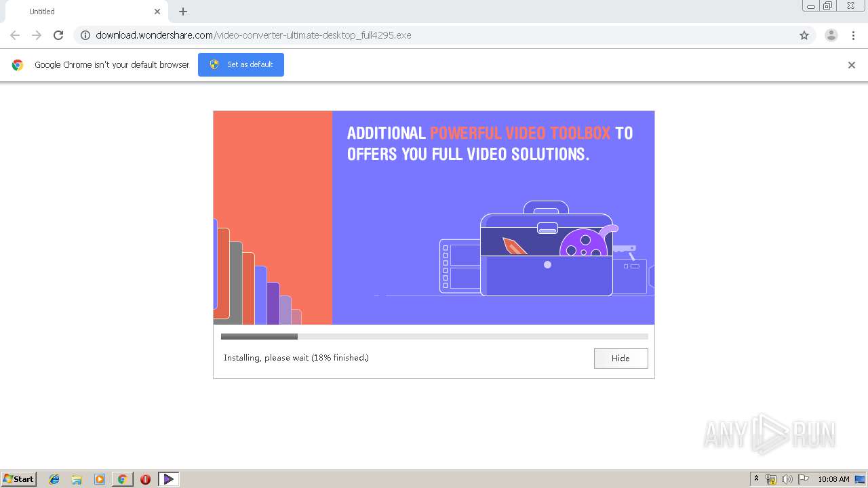868x488 pixels.
Task: Minimize the Chrome window
Action: (811, 6)
